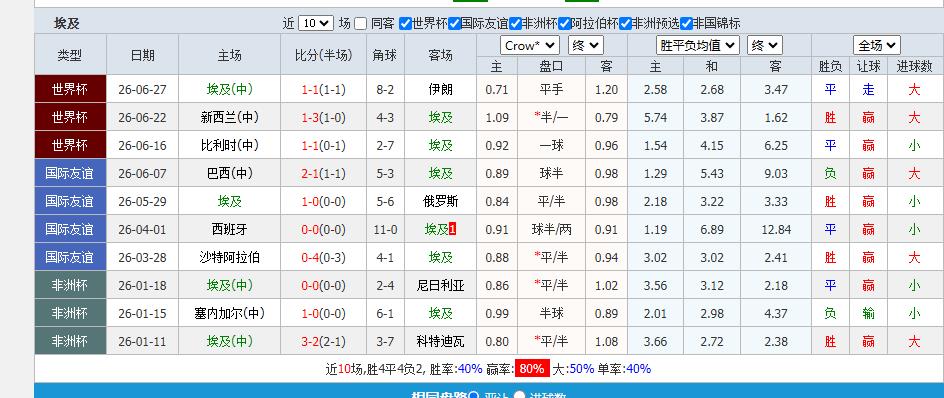The image size is (944, 398).
Task: Click the 比分(半场) column header
Action: [x=323, y=55]
